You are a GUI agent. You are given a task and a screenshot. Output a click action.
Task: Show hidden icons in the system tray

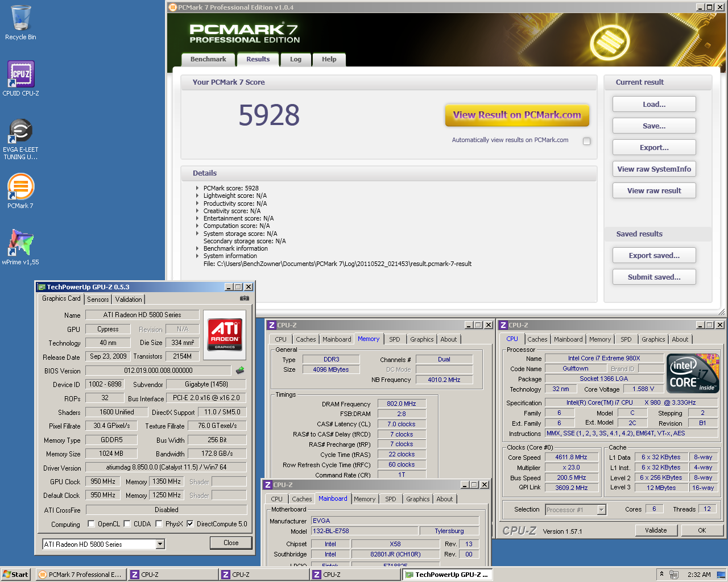click(x=661, y=575)
